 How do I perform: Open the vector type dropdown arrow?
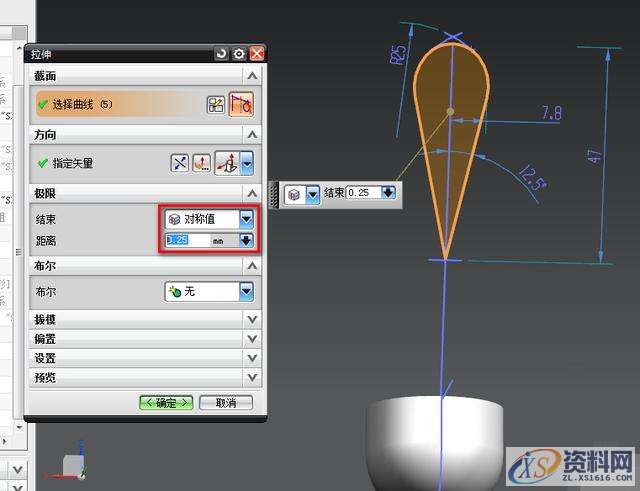coord(247,163)
